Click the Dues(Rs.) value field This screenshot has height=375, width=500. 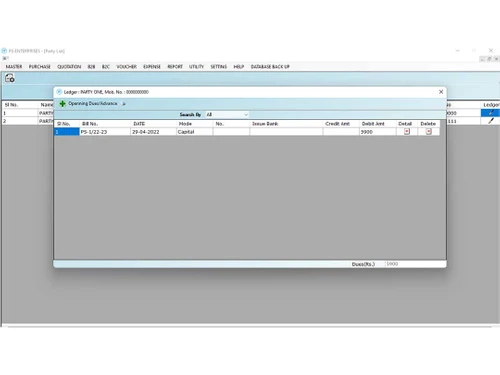click(414, 264)
